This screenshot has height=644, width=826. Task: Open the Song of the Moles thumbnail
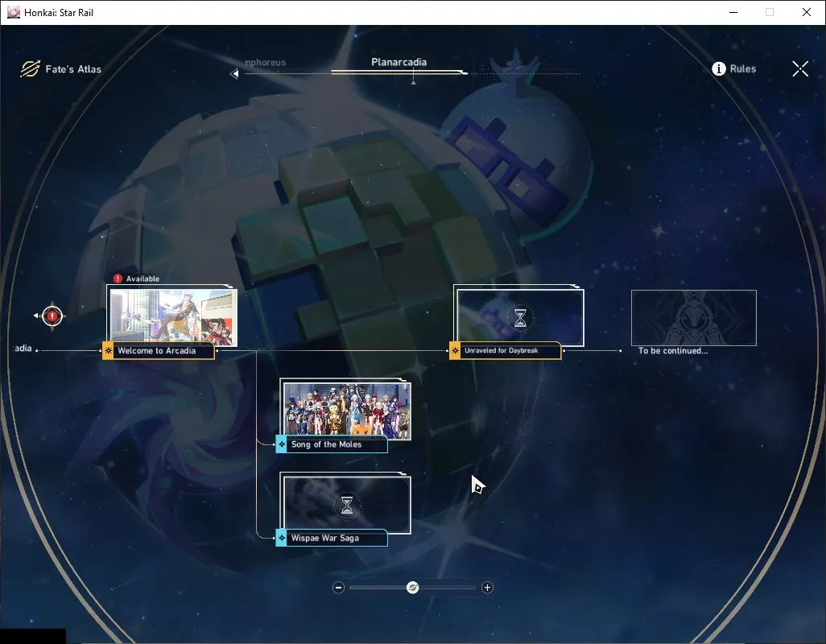347,411
